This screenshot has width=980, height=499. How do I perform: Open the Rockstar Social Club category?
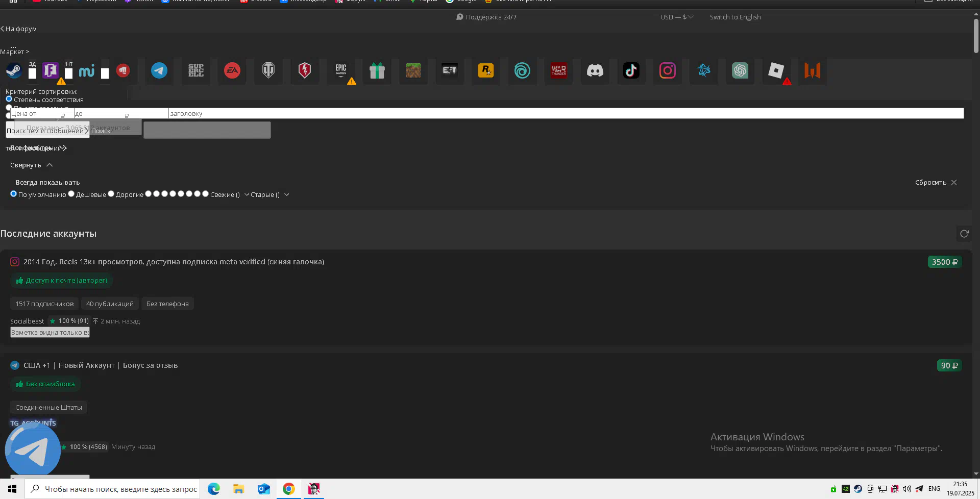[x=486, y=70]
